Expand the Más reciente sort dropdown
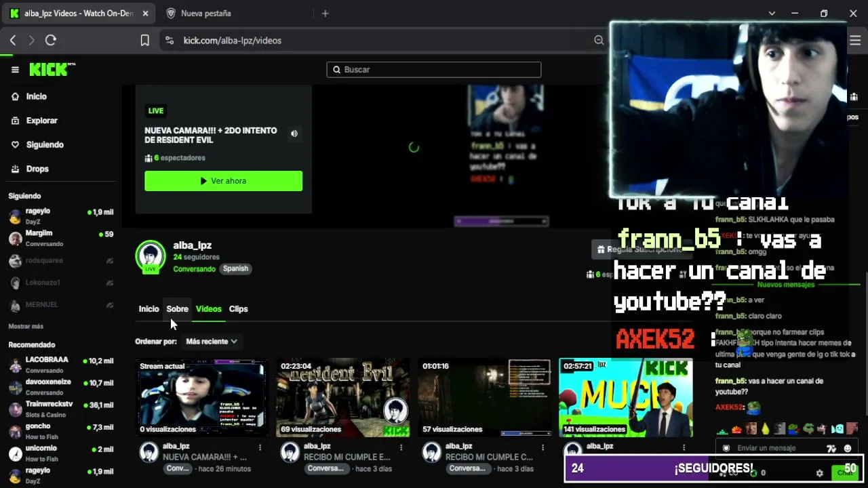Screen dimensions: 868x488 212,342
